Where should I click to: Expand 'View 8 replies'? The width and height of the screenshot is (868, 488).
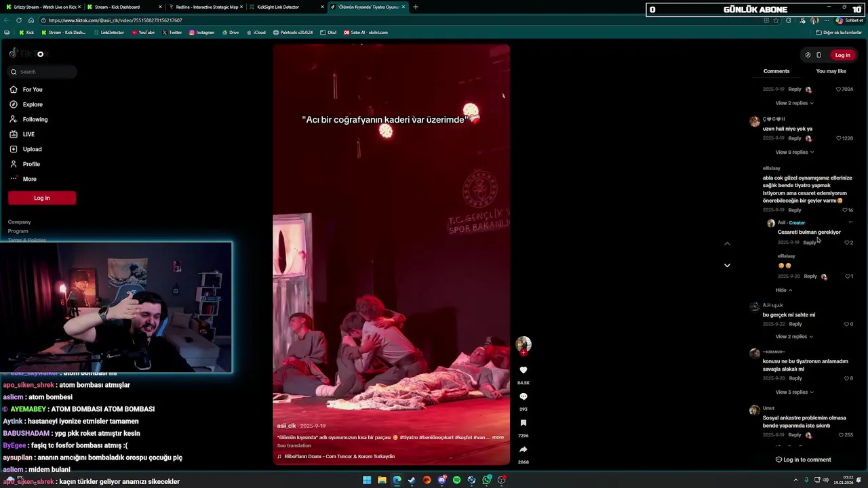pyautogui.click(x=794, y=152)
